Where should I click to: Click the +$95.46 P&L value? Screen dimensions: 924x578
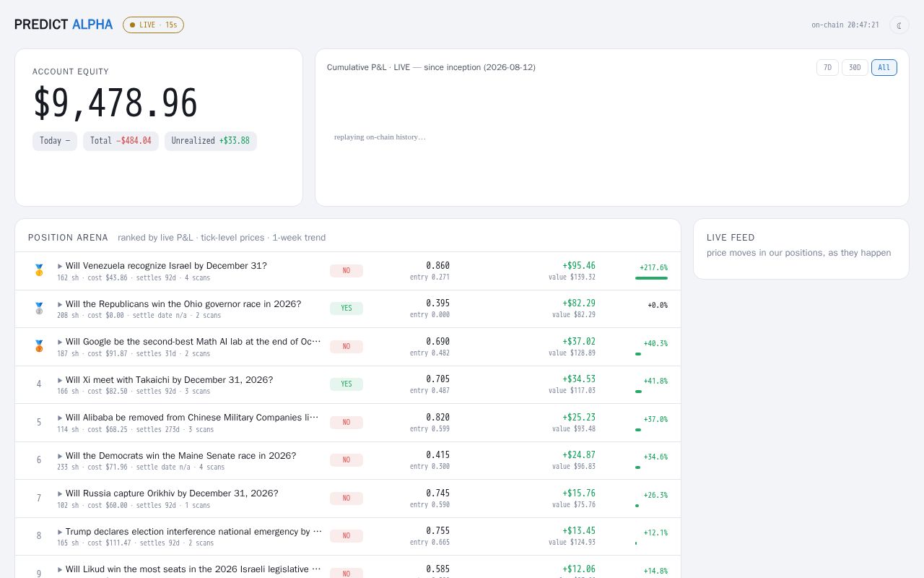tap(579, 266)
